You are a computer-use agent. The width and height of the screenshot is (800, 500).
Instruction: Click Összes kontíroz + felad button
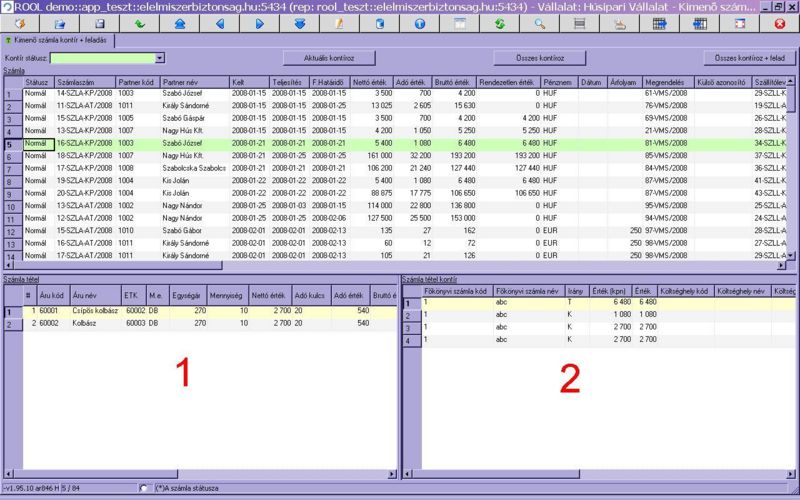749,59
